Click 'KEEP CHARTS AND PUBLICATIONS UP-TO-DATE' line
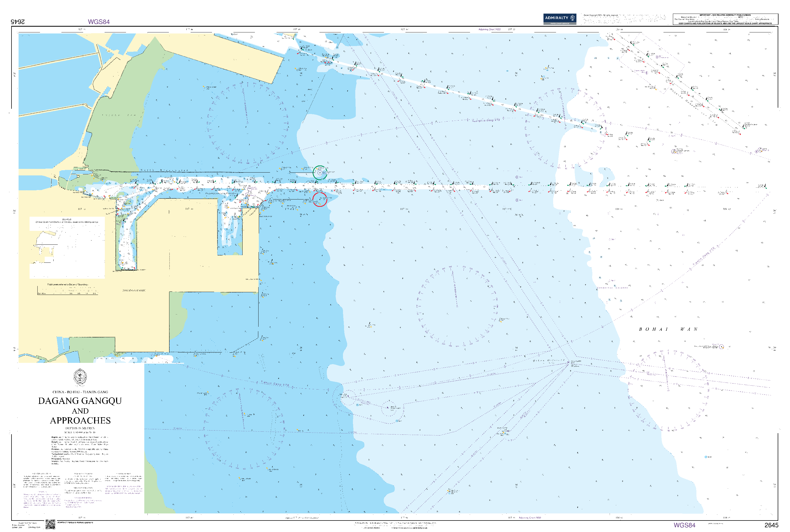Viewport: 790px width, 532px height. [x=725, y=24]
